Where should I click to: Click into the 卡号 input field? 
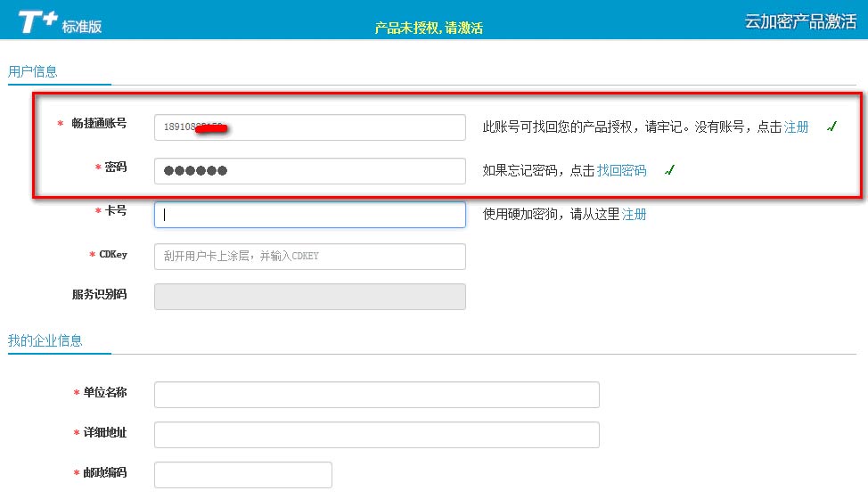coord(310,215)
